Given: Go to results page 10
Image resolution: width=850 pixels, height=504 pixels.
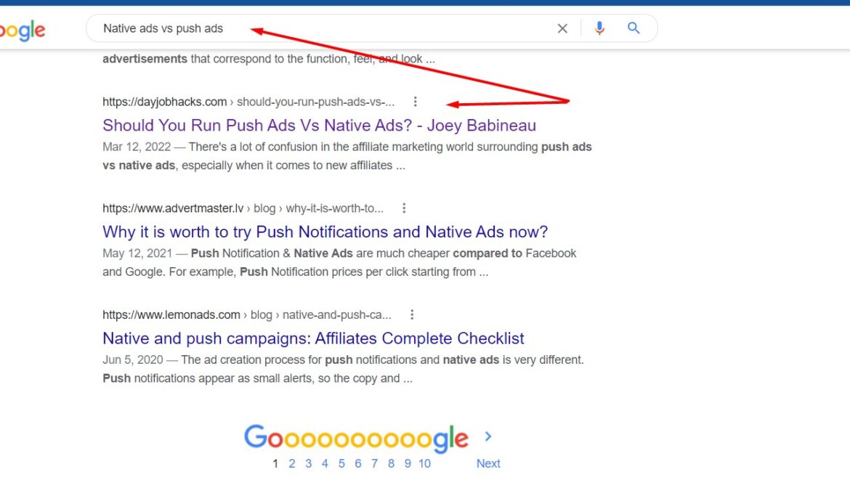Looking at the screenshot, I should pos(424,463).
